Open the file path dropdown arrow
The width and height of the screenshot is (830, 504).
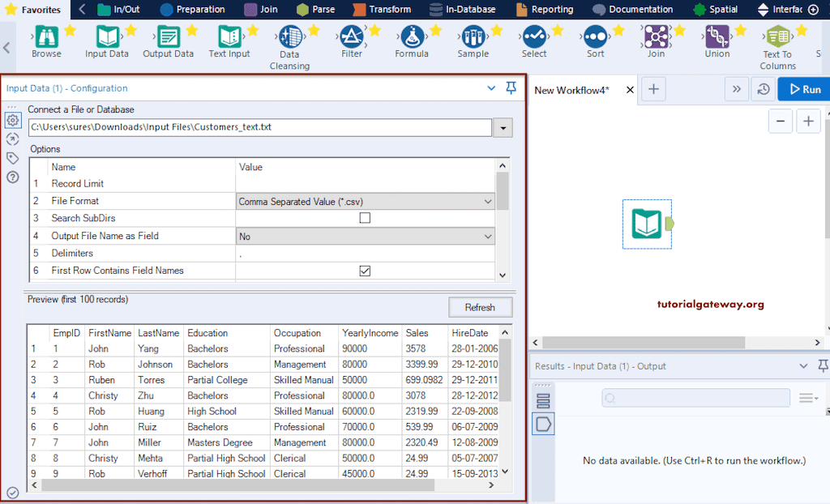coord(503,127)
